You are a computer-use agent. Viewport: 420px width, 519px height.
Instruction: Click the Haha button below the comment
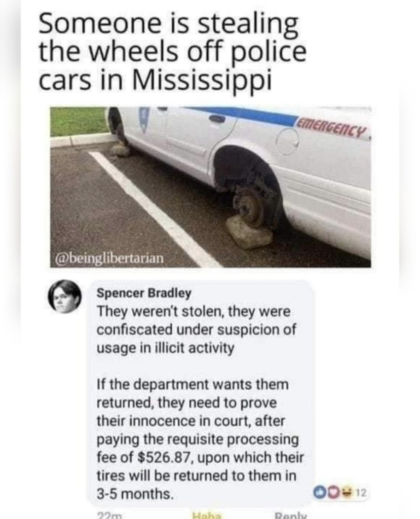pos(207,515)
